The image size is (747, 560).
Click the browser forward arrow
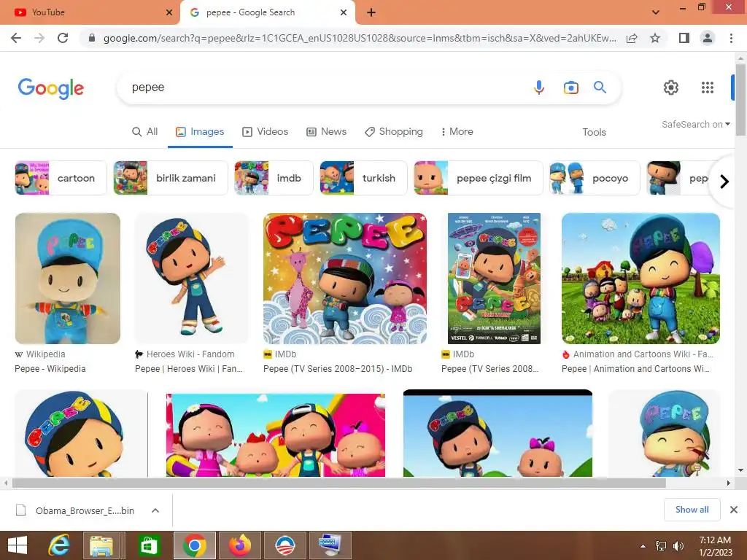point(39,38)
